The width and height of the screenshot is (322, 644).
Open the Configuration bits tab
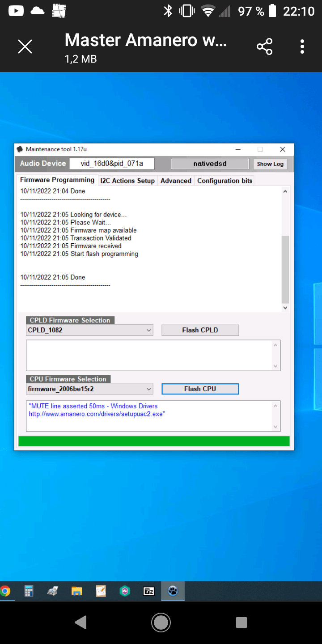pos(225,181)
